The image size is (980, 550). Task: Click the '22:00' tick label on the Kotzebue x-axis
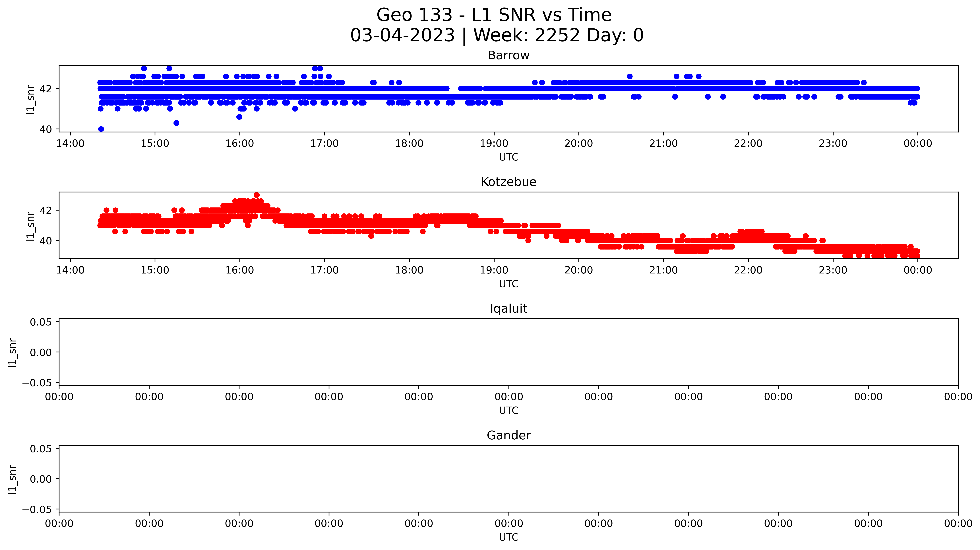(x=748, y=270)
